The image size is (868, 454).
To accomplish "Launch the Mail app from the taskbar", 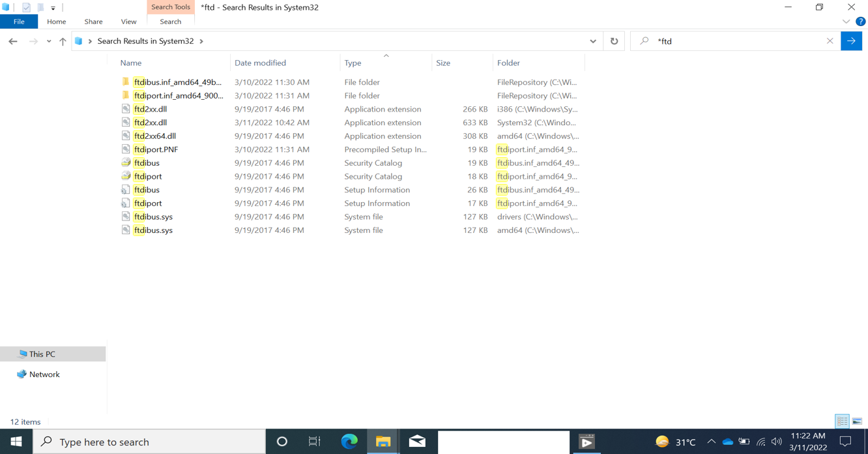I will (417, 442).
